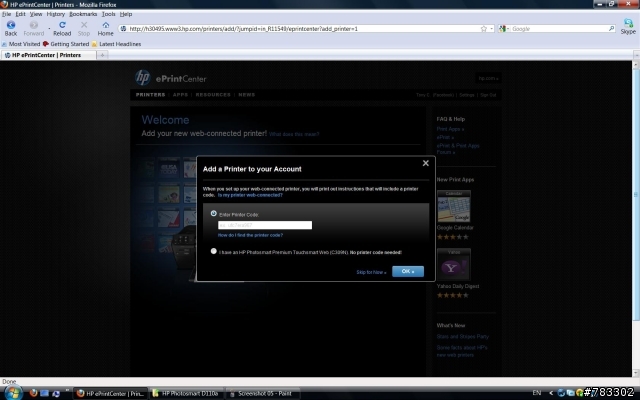
Task: Open the Windows Start orb
Action: coord(13,393)
